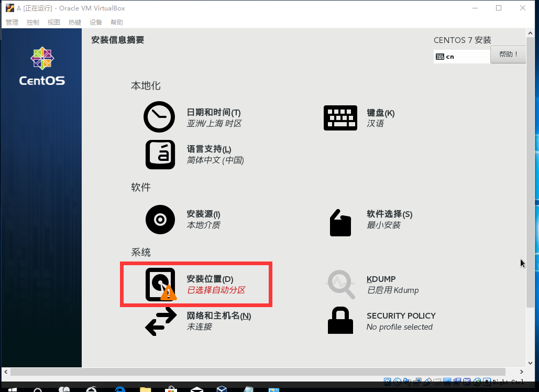
Task: Click the 安装信息摘要 heading
Action: point(117,40)
